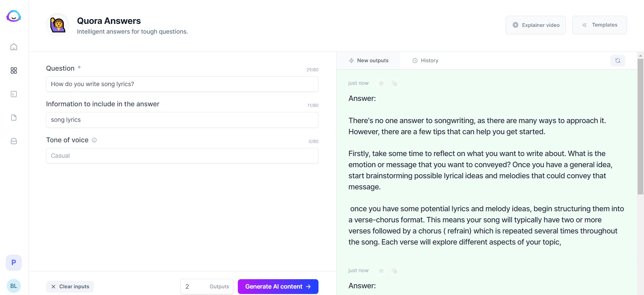The height and width of the screenshot is (295, 644).
Task: Copy the second output with copy icon
Action: pos(394,270)
